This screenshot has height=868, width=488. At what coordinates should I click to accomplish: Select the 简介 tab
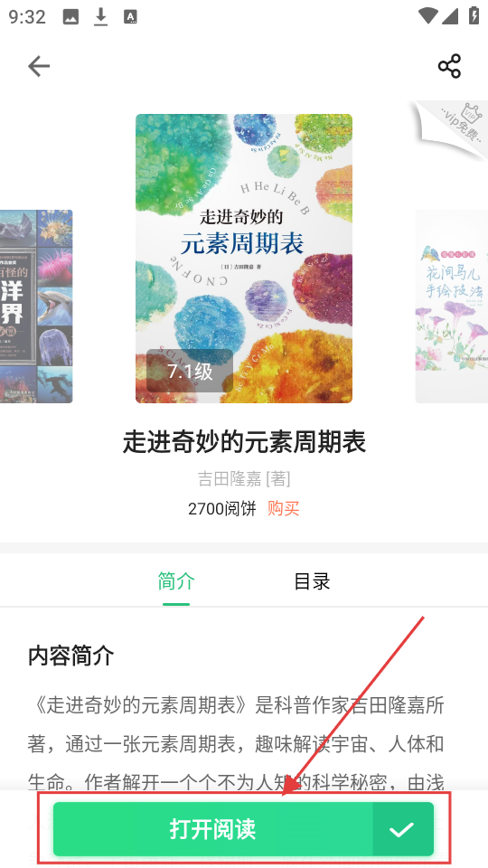pyautogui.click(x=176, y=581)
